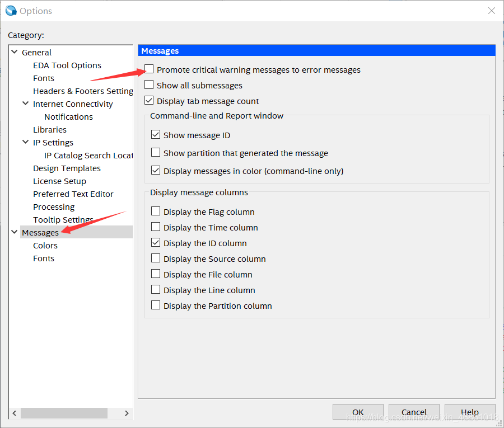Image resolution: width=504 pixels, height=428 pixels.
Task: Select Design Templates category
Action: (67, 168)
